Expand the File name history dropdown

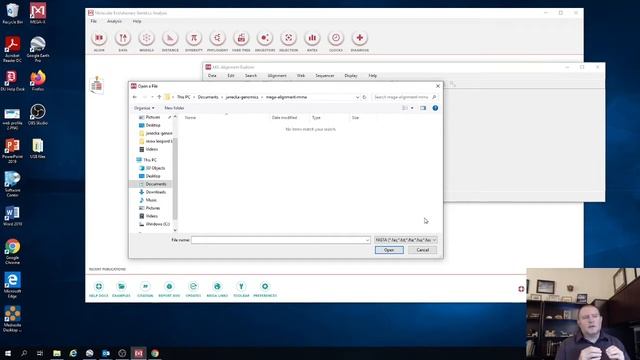(367, 240)
